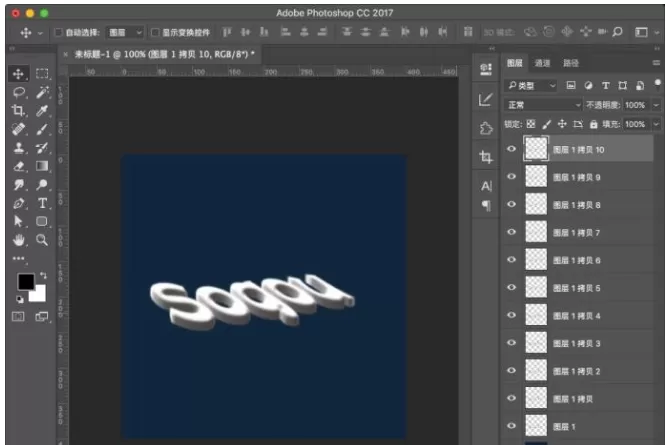Viewport: 666px width, 445px height.
Task: Open the extra tools ellipsis menu
Action: click(x=18, y=258)
